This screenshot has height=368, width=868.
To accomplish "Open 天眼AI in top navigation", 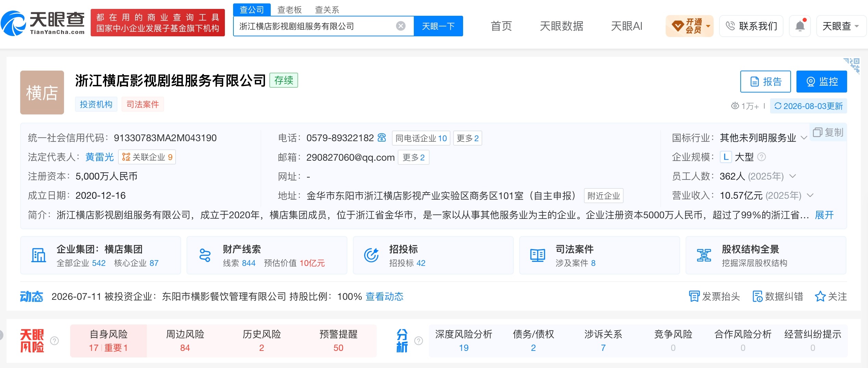I will click(627, 26).
